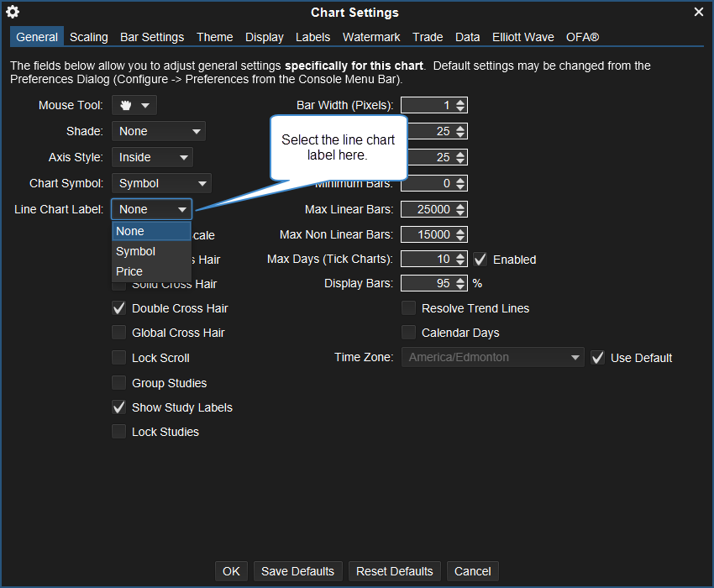The width and height of the screenshot is (714, 588).
Task: Disable the Double Cross Hair checkbox
Action: (x=119, y=308)
